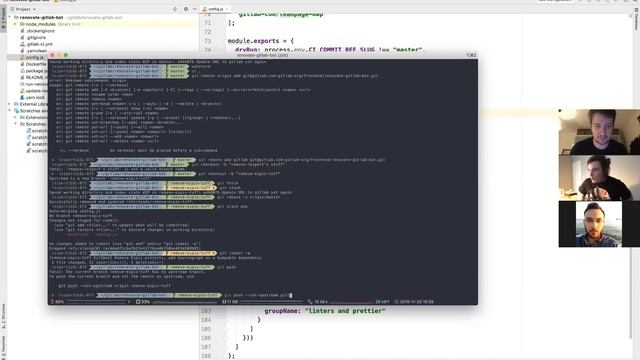Click the 33% indicator in terminal status bar

(143, 302)
